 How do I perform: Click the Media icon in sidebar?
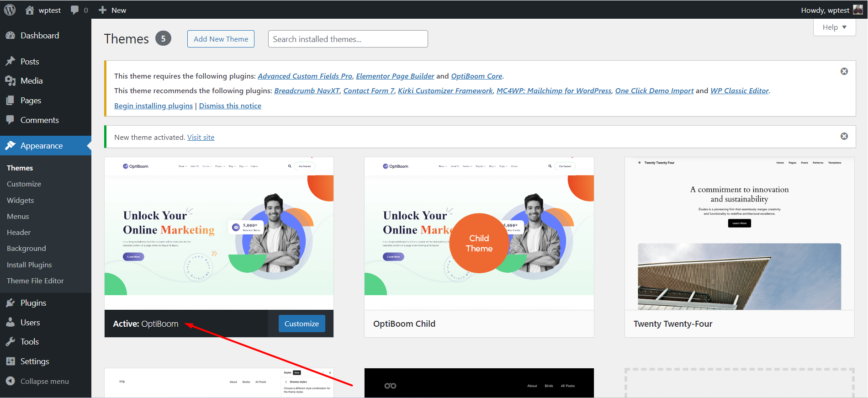10,81
